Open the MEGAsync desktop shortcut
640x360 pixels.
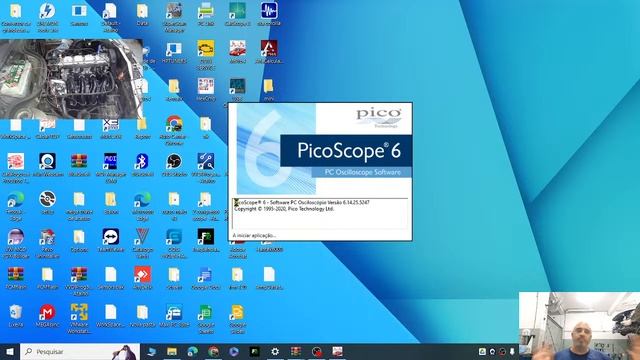coord(47,312)
